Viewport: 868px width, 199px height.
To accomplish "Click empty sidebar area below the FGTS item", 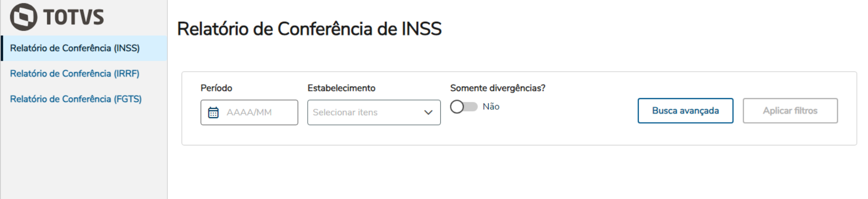I will [83, 153].
